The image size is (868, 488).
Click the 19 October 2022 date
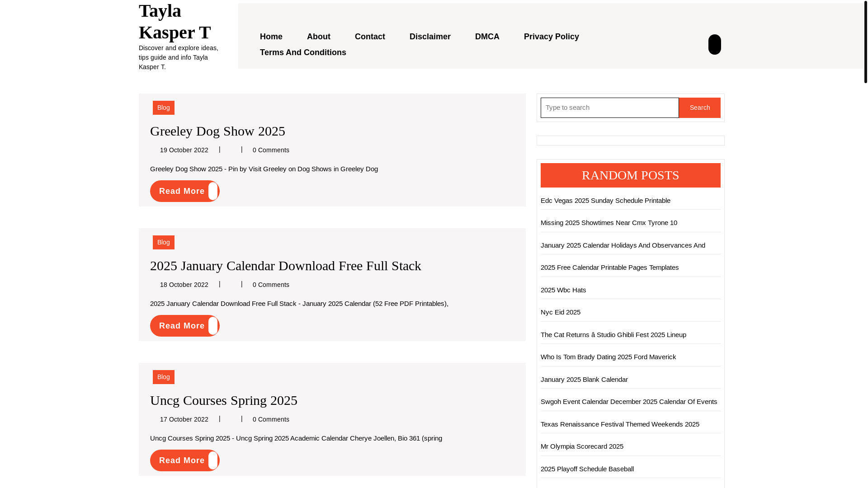click(x=184, y=150)
